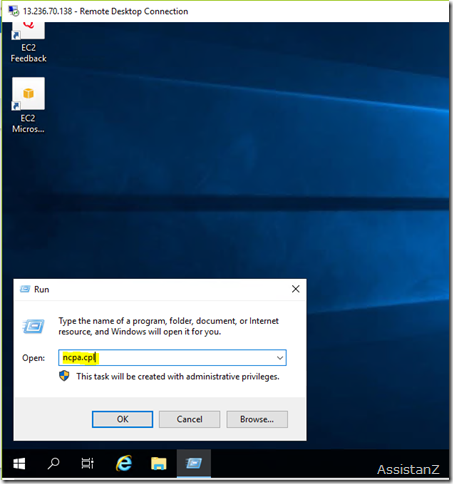Click the large Run icon beside description
Screen dimensions: 453x484
tap(33, 326)
